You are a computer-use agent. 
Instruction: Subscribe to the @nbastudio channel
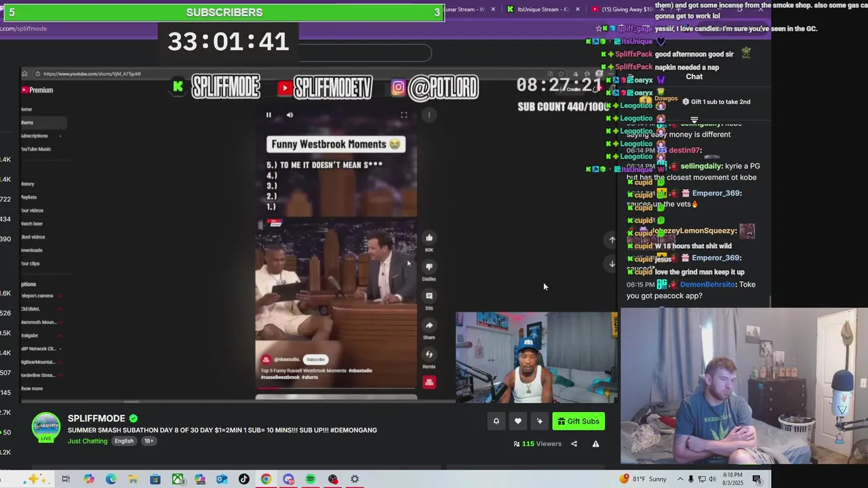point(315,359)
